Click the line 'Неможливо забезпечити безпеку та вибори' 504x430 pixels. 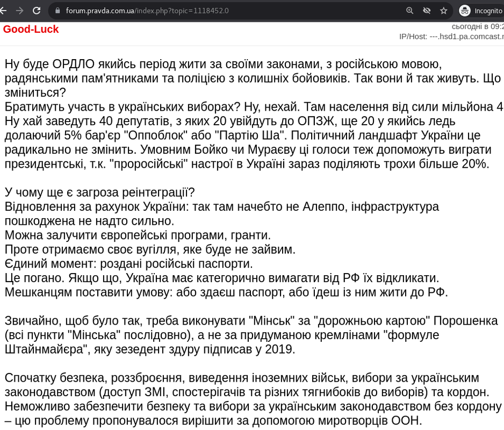(x=253, y=406)
